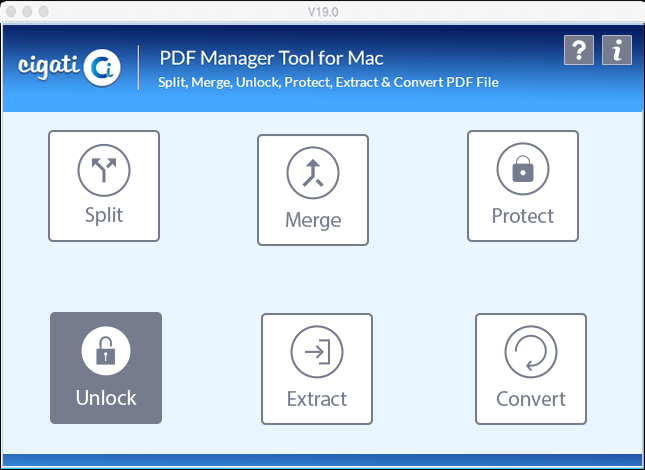Launch the Convert circular arrow icon
The width and height of the screenshot is (645, 470).
click(x=531, y=352)
